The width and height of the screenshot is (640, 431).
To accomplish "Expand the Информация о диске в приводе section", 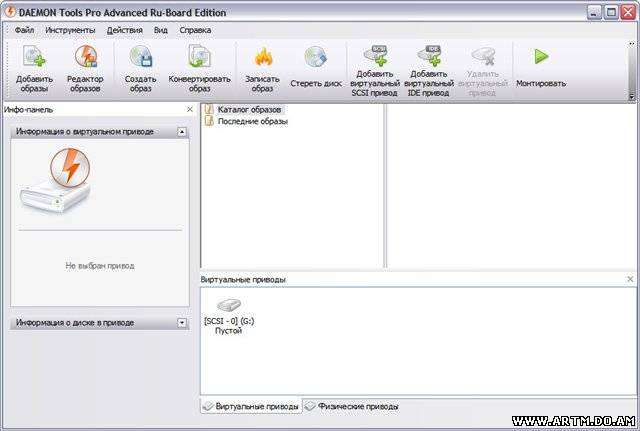I will (x=182, y=323).
